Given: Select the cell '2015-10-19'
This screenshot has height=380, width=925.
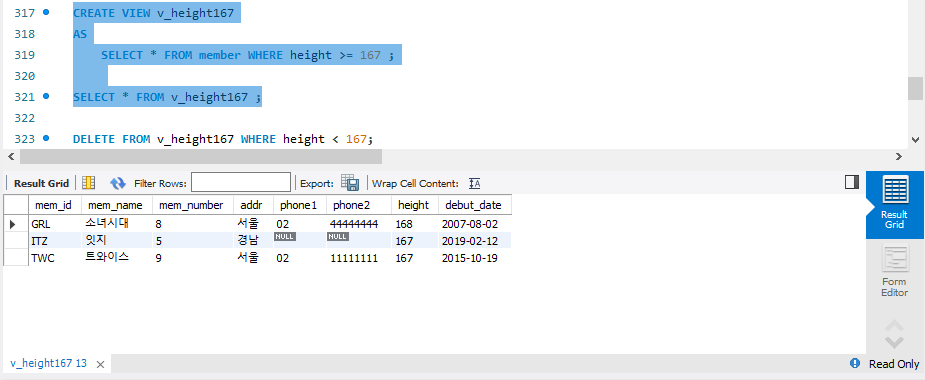Looking at the screenshot, I should [x=474, y=258].
